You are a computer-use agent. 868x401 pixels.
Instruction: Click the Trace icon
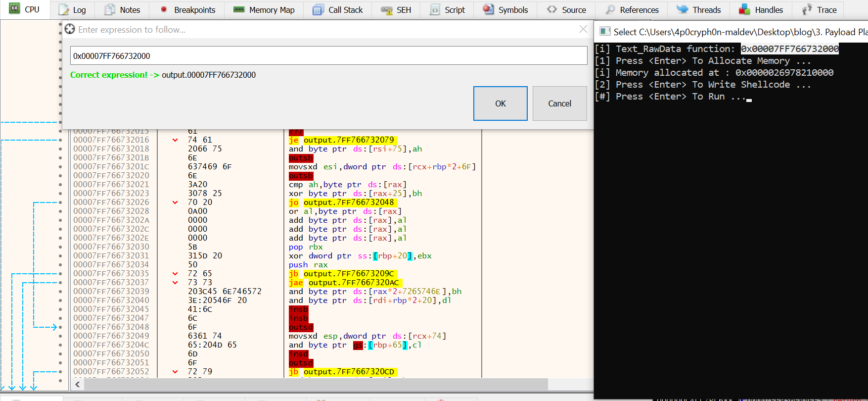click(x=807, y=9)
